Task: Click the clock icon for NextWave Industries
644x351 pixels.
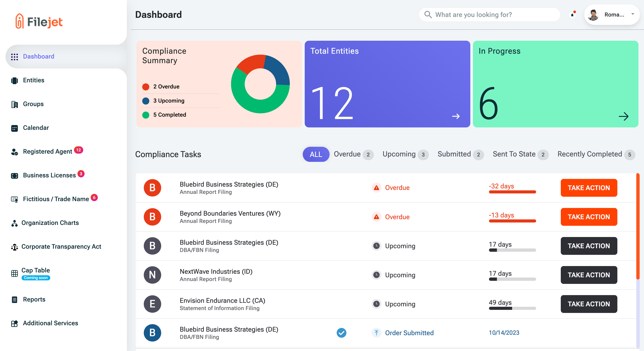Action: tap(376, 275)
